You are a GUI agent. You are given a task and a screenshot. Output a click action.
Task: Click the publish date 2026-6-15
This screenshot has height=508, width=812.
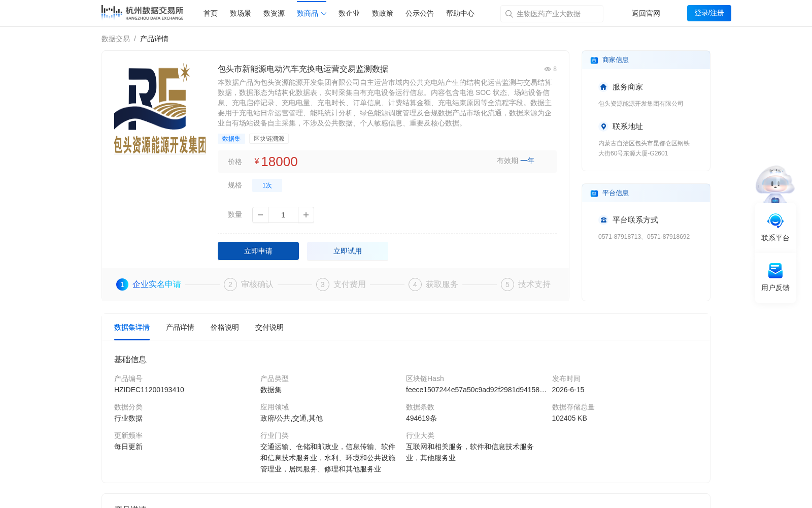tap(568, 390)
